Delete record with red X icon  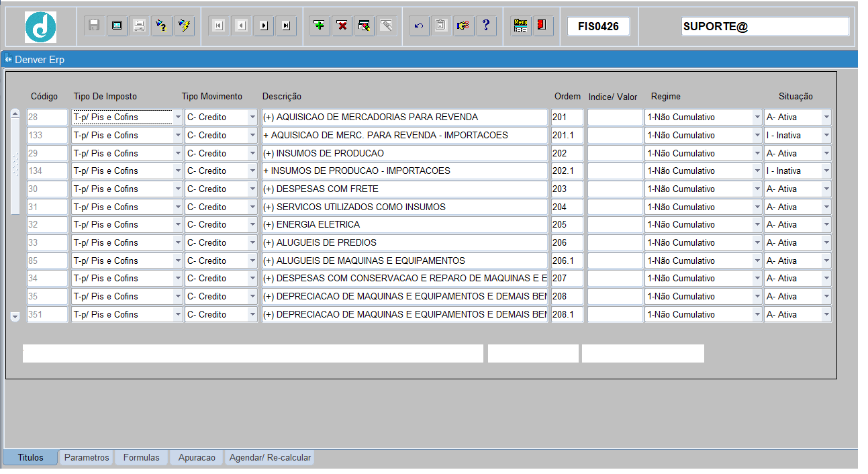pyautogui.click(x=342, y=26)
